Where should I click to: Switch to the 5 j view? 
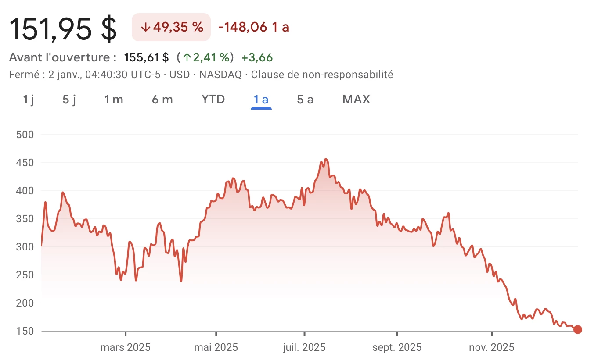(69, 100)
